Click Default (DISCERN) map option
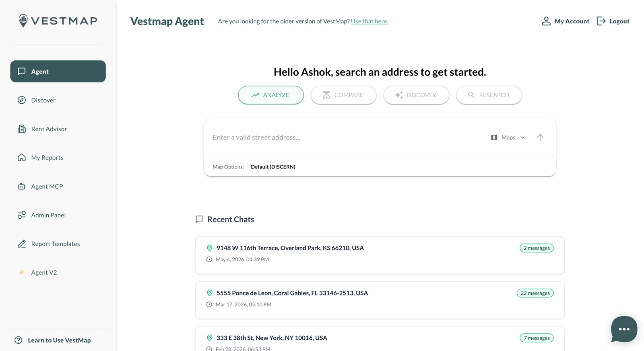Screen dimensions: 644x351 click(273, 167)
